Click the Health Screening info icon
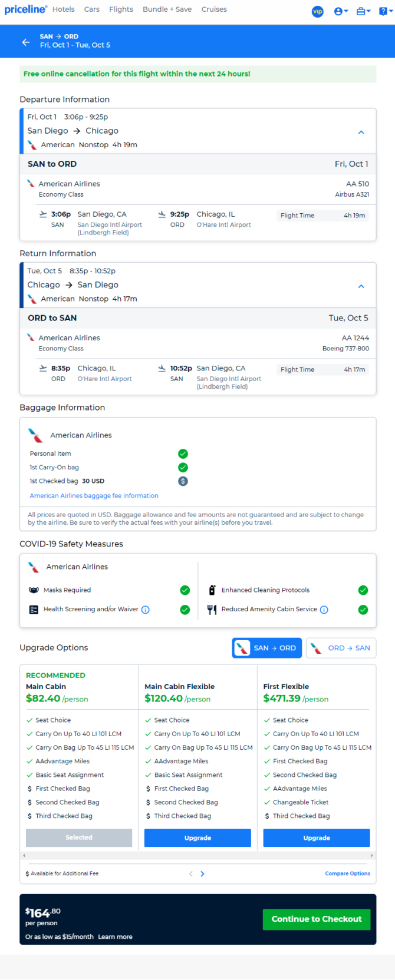The width and height of the screenshot is (395, 980). [x=146, y=610]
